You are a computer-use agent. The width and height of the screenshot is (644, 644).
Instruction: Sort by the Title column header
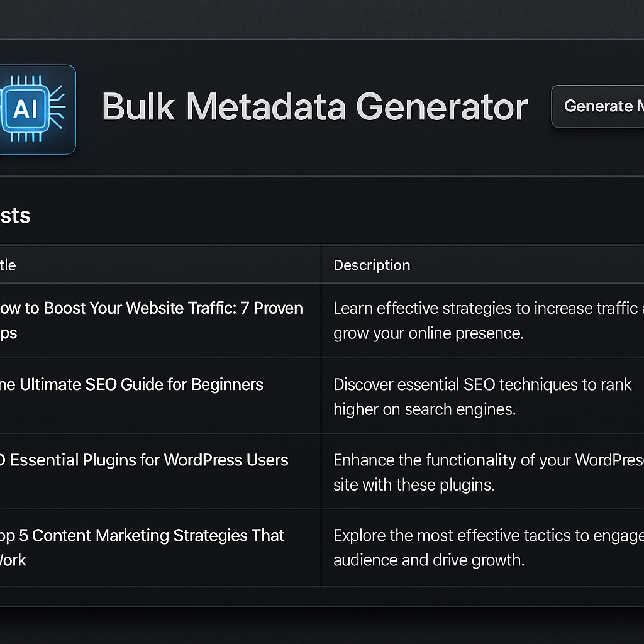[8, 265]
